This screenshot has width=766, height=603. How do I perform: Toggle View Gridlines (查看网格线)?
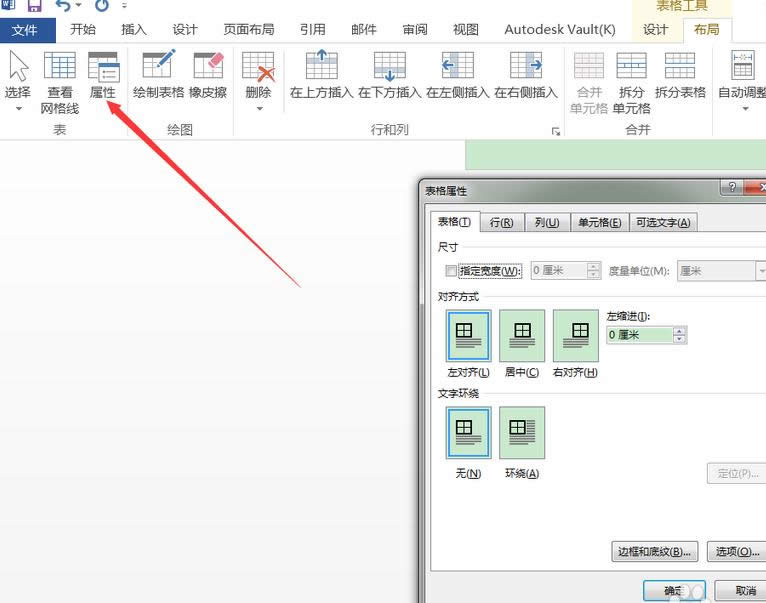coord(60,83)
